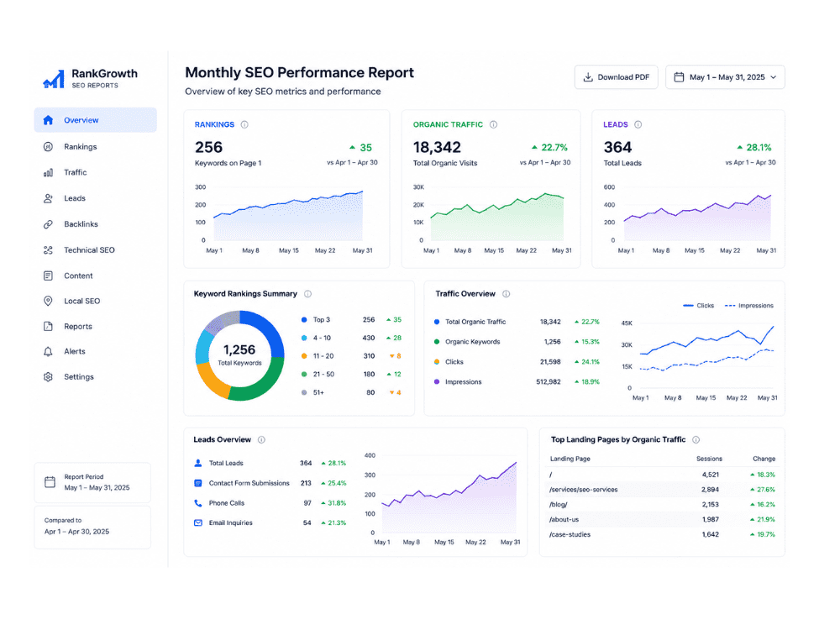Click the 21 - 50 green legend dot
This screenshot has width=840, height=630.
tap(304, 375)
